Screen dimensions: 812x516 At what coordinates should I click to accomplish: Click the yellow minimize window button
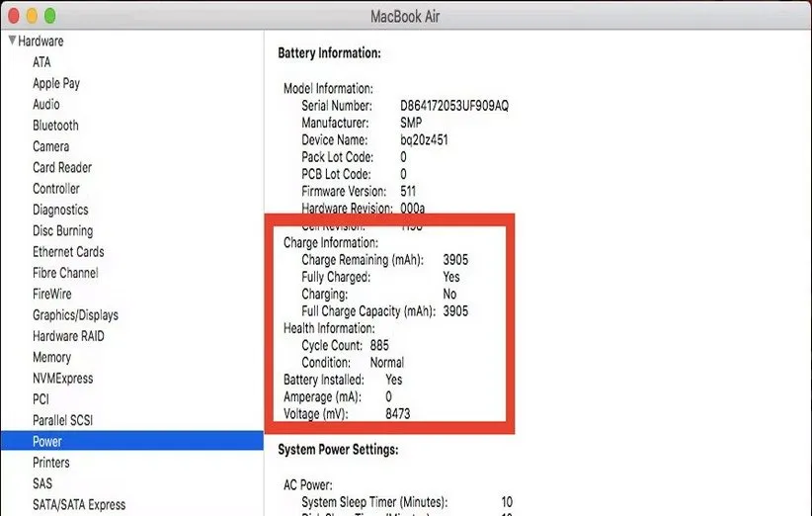click(x=31, y=16)
